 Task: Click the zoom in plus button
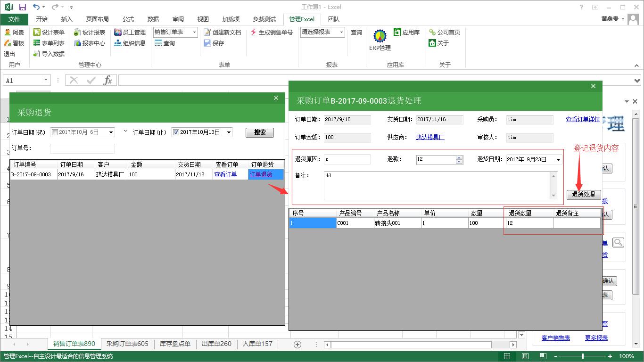610,356
